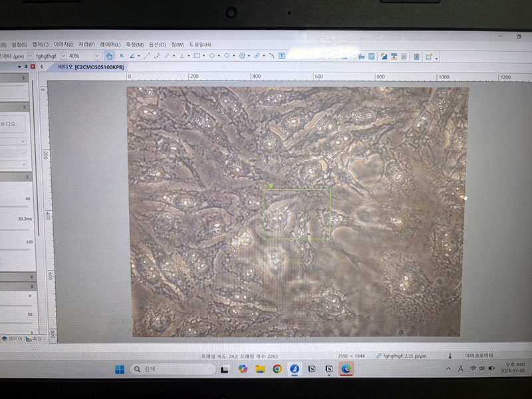Expand the micrometer unit dropdown
The height and width of the screenshot is (399, 532).
tap(29, 56)
